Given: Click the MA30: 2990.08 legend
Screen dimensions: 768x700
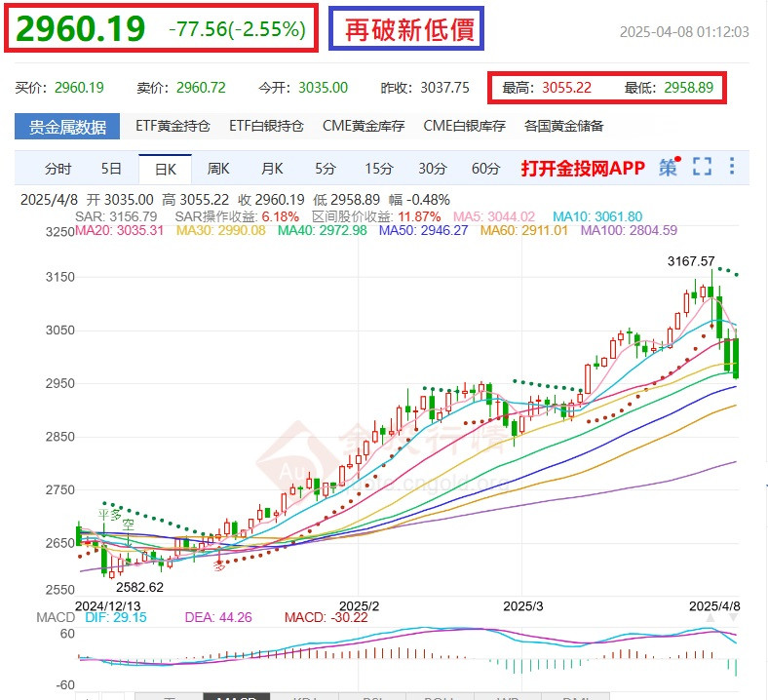Looking at the screenshot, I should point(221,230).
